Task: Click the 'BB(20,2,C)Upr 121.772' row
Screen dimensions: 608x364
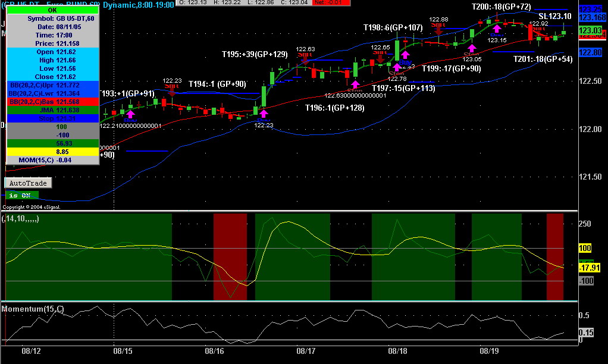Action: 53,85
